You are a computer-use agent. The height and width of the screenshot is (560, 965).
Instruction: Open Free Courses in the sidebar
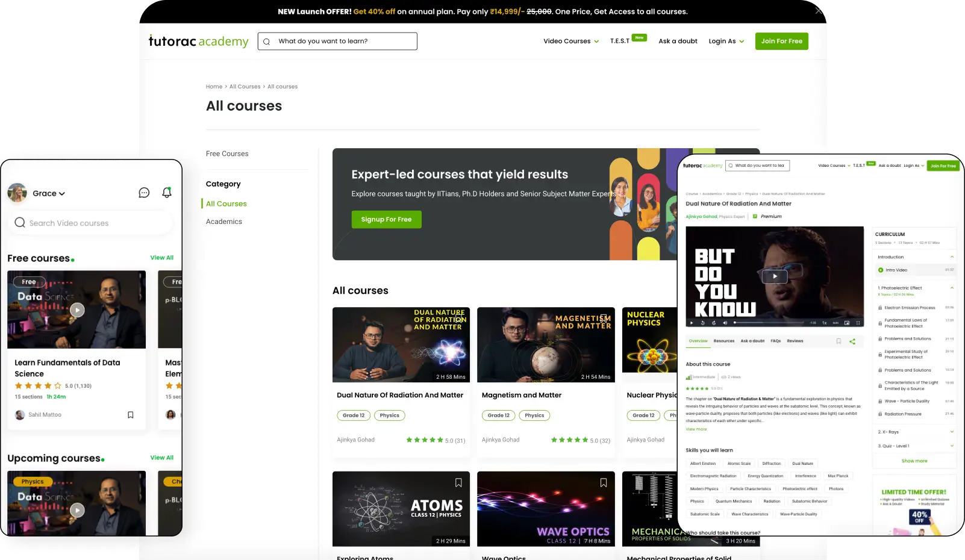[x=227, y=154]
